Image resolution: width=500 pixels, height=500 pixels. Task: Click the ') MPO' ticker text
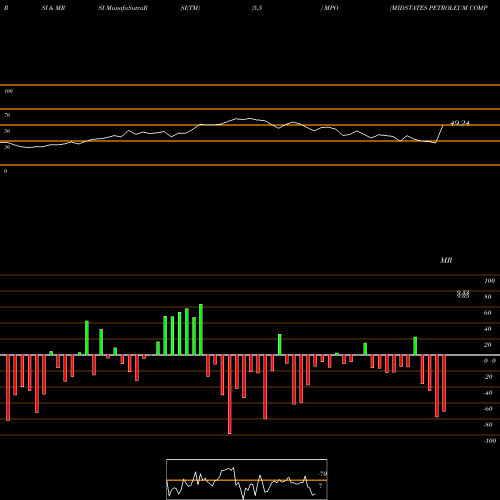point(329,8)
